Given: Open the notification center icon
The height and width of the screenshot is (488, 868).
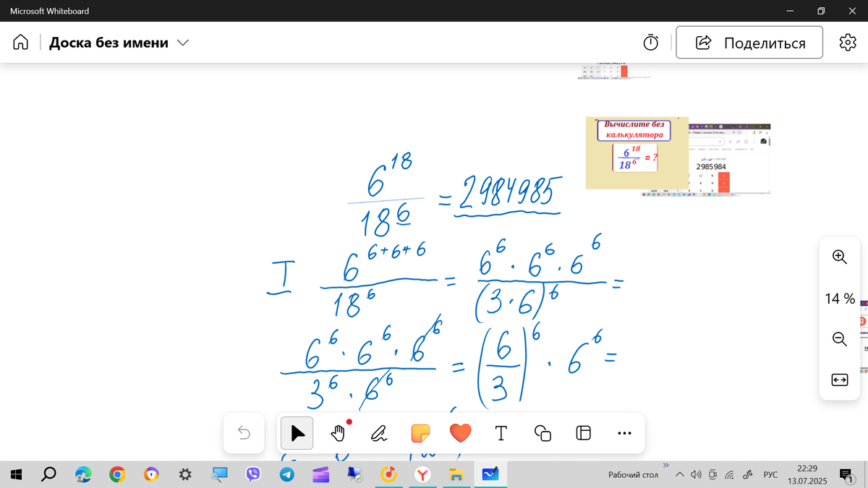Looking at the screenshot, I should tap(847, 475).
